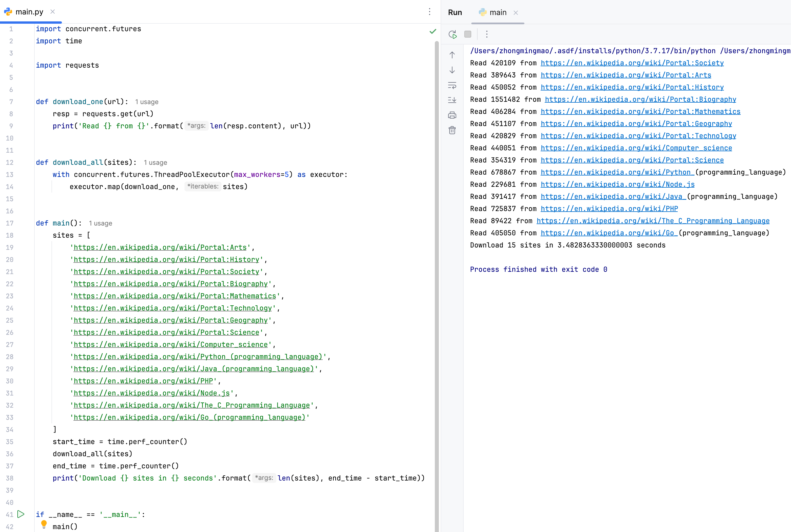Viewport: 791px width, 532px height.
Task: Click the print output icon
Action: [452, 115]
